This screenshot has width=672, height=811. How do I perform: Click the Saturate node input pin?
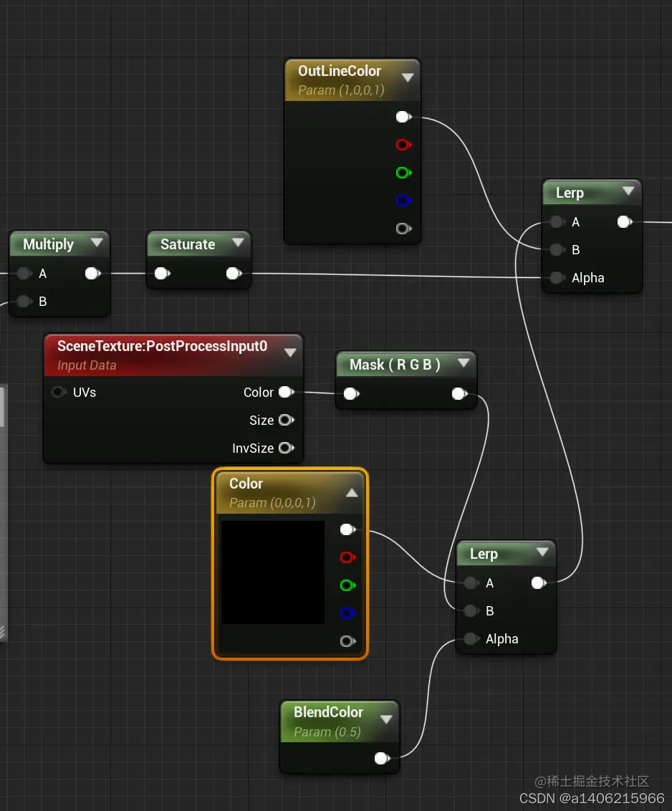click(x=163, y=274)
